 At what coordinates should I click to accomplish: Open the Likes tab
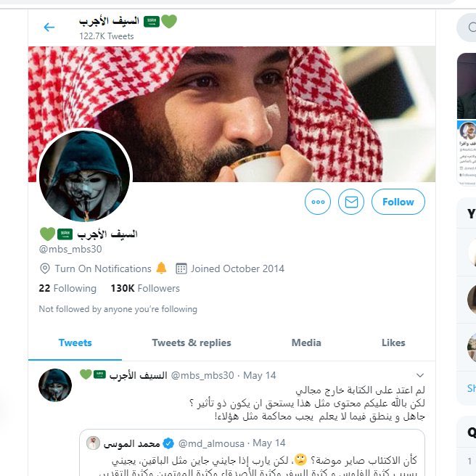coord(393,342)
